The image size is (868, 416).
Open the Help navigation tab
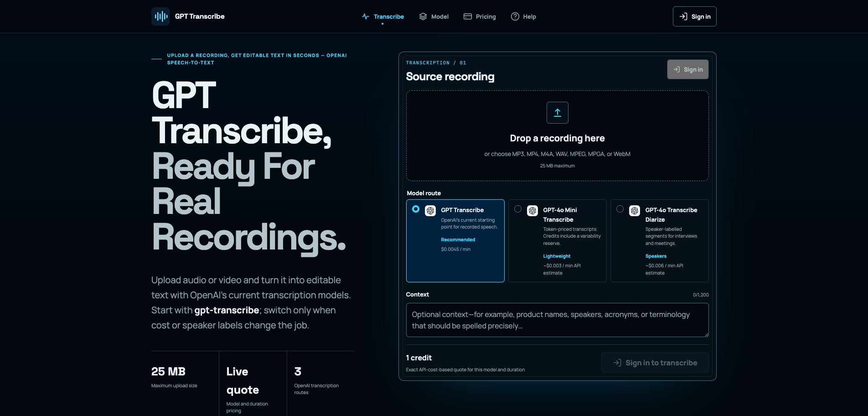pyautogui.click(x=523, y=16)
